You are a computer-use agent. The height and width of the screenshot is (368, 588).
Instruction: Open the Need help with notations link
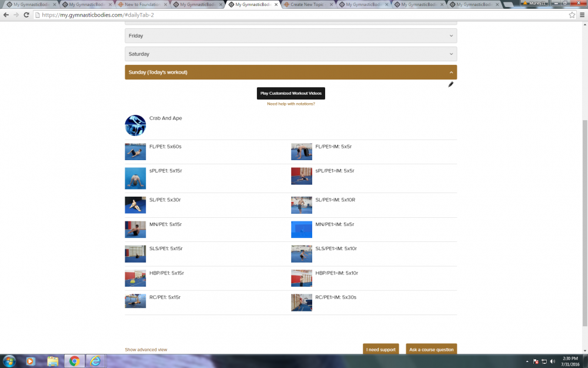(291, 104)
